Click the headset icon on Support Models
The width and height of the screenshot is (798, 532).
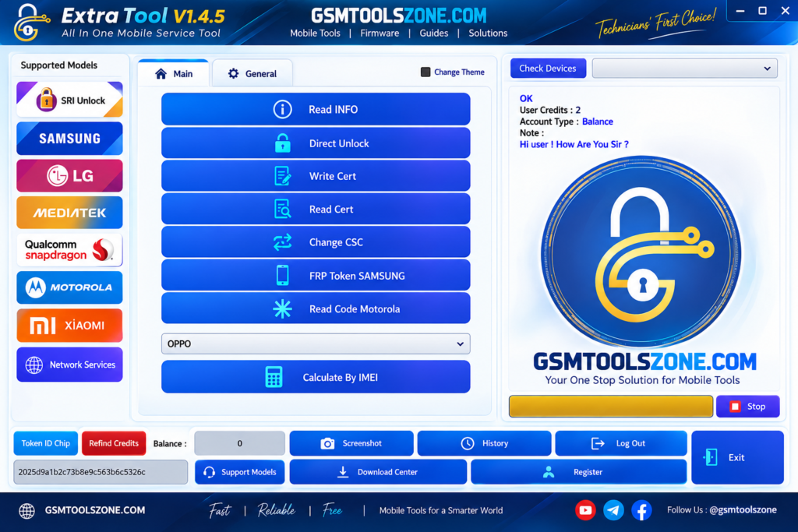point(209,472)
